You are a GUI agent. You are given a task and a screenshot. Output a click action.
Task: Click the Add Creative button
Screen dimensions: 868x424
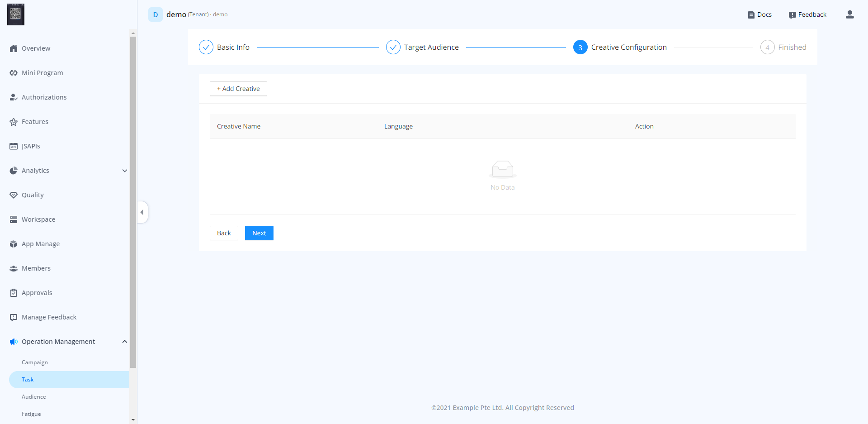[x=238, y=89]
